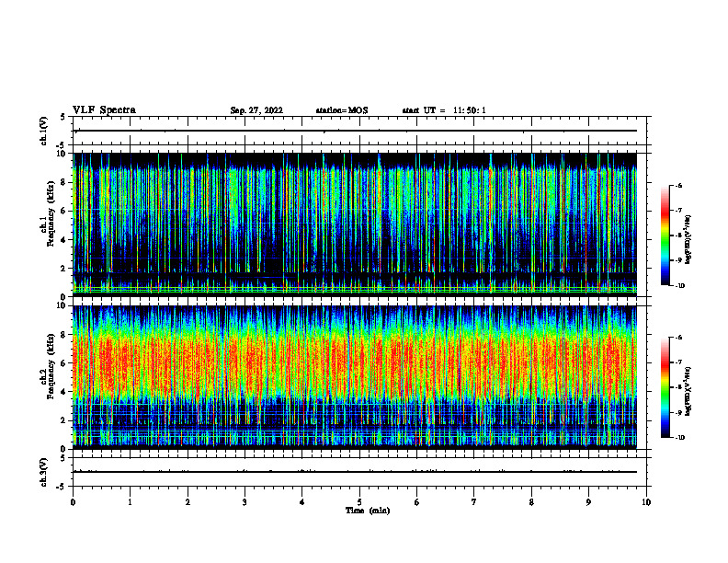Click the "-9" label on ch.1 colorbar
The height and width of the screenshot is (563, 728).
tap(679, 260)
